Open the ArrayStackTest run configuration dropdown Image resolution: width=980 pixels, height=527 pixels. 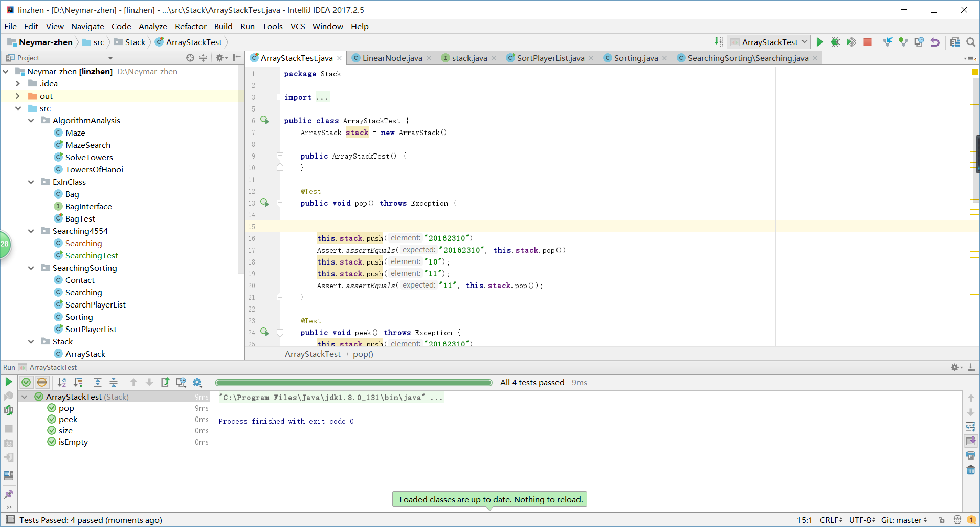[x=769, y=42]
